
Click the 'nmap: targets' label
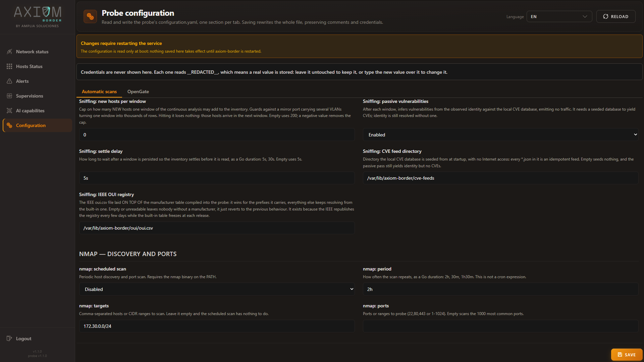pos(94,306)
